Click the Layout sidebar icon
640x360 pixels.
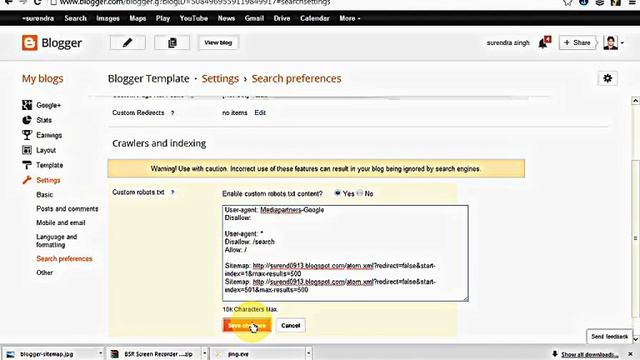coord(27,150)
